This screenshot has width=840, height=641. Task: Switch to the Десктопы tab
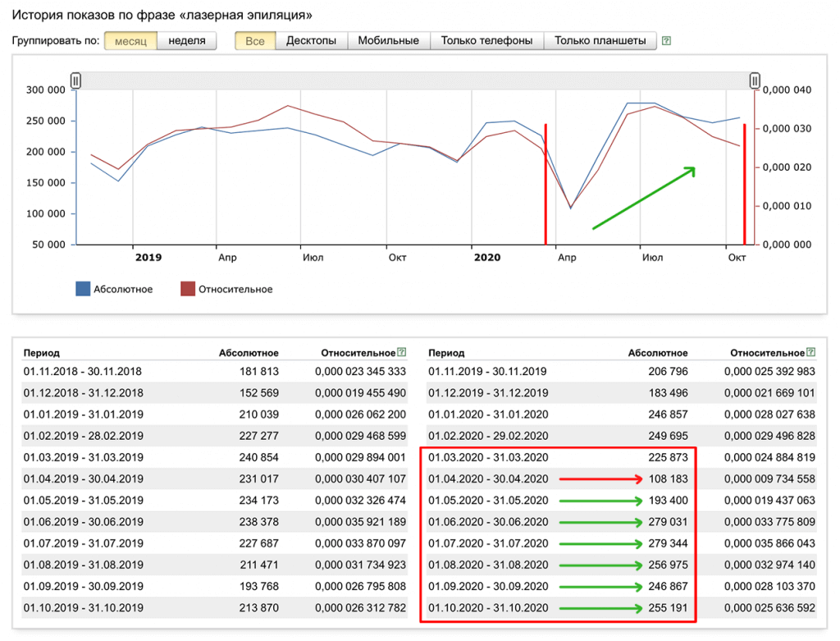(311, 41)
